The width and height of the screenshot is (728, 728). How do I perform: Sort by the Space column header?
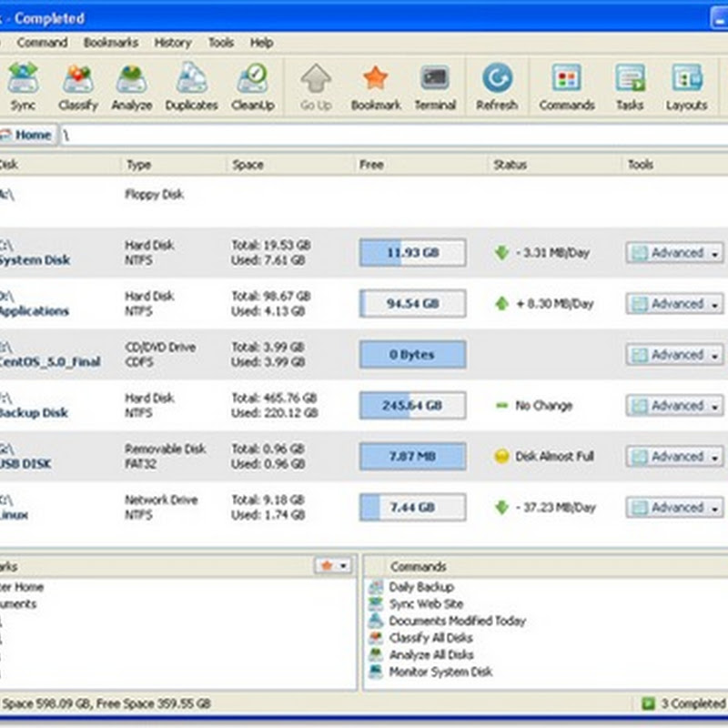click(248, 165)
